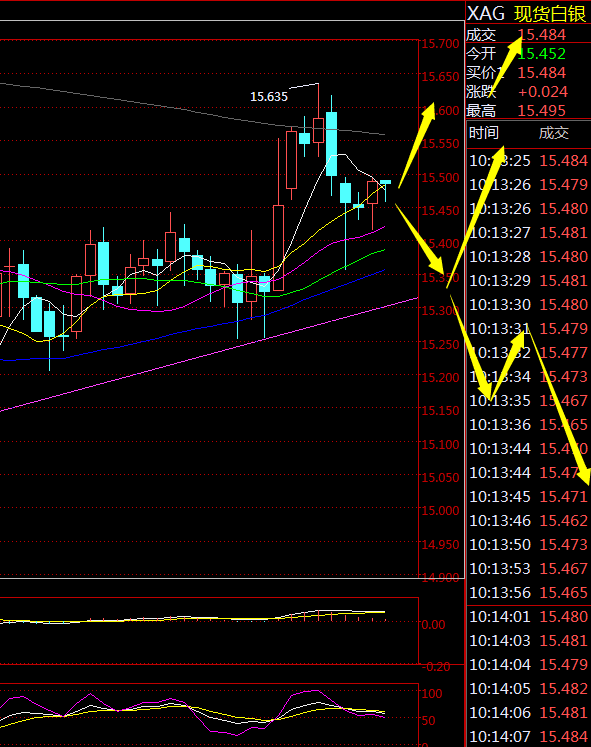Select the 10:14:05 trade at 15.482

tap(529, 688)
